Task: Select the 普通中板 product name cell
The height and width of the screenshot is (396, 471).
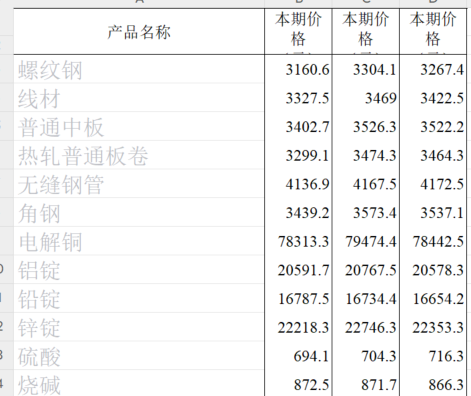Action: (x=139, y=127)
